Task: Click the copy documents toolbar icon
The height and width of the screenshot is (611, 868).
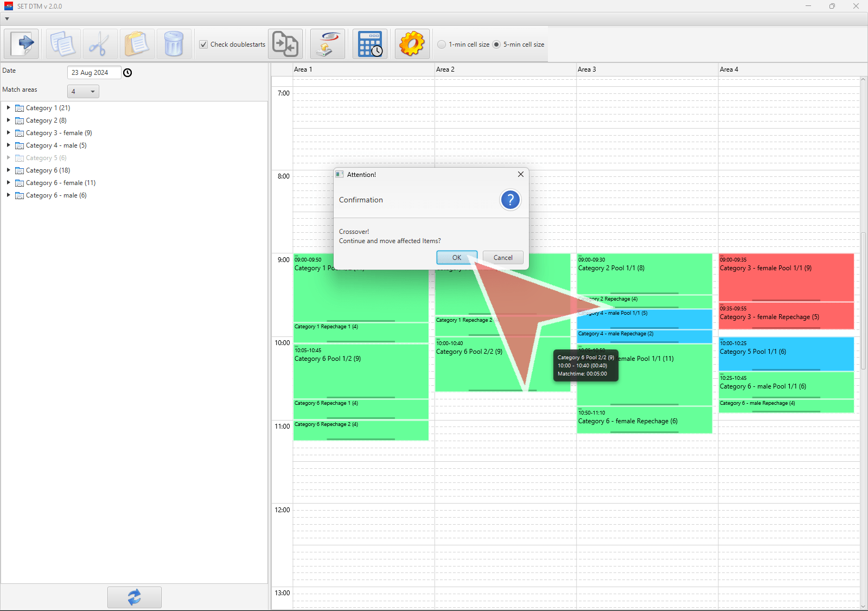Action: coord(63,44)
